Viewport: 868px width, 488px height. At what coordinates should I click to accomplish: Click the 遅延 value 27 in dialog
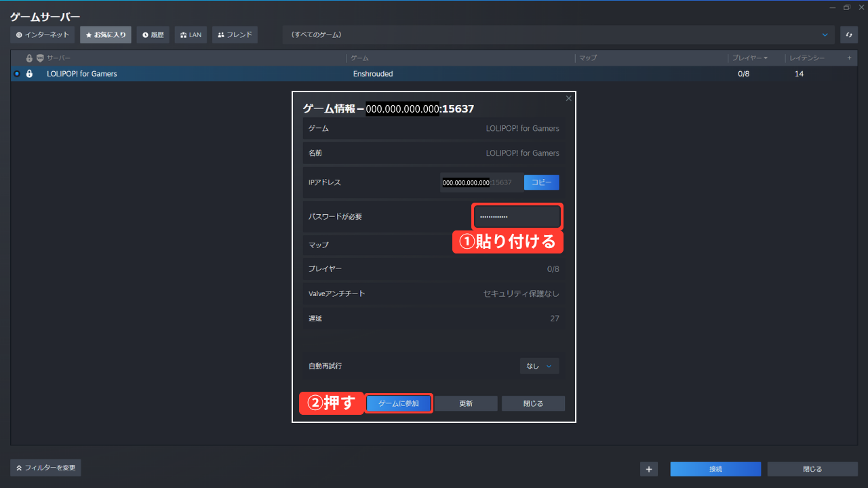click(555, 319)
